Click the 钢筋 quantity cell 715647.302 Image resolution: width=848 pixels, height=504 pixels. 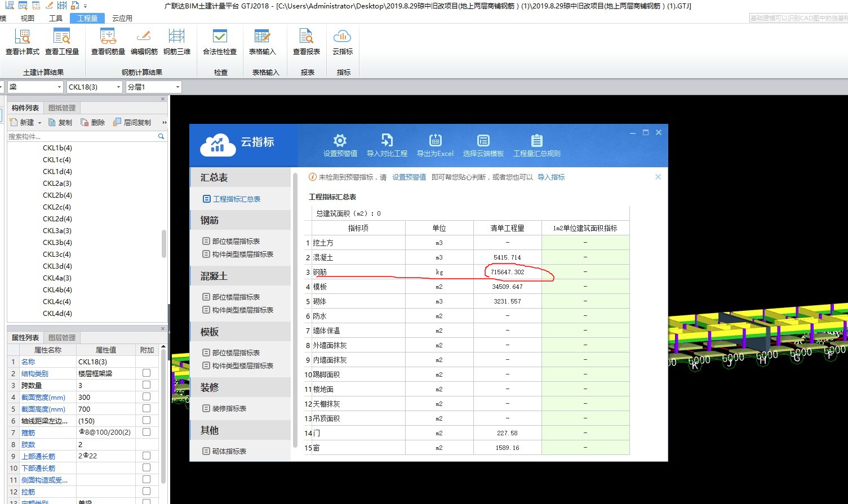(x=508, y=272)
